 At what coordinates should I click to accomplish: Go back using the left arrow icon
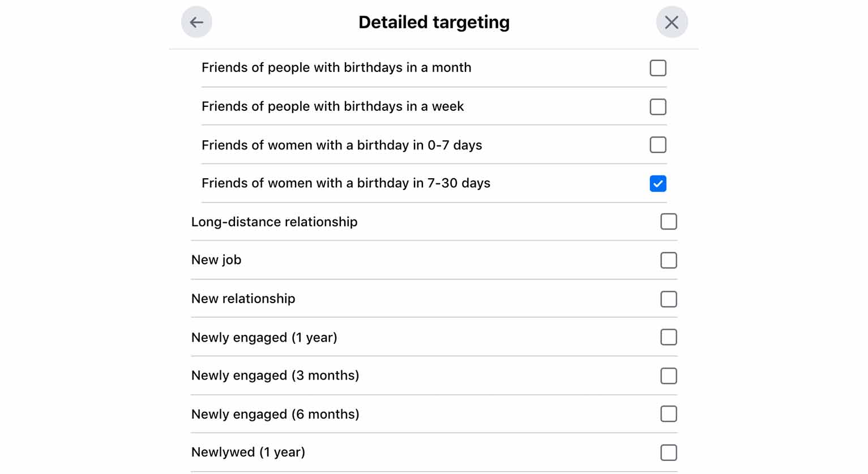(x=196, y=22)
